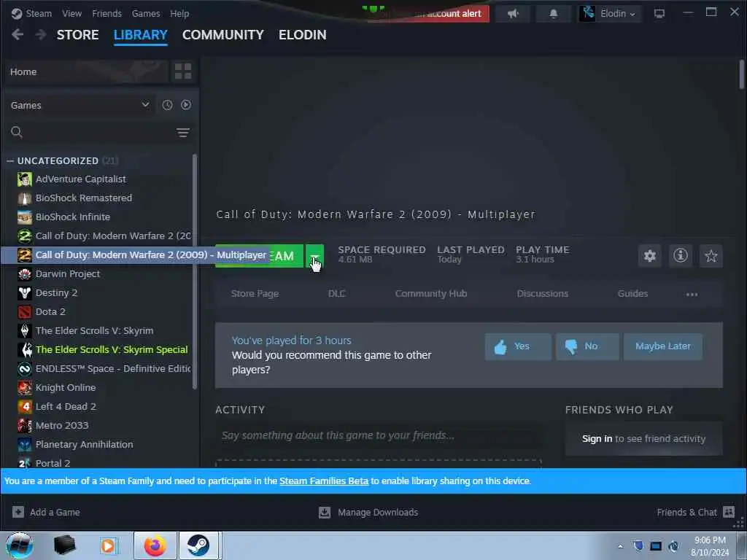
Task: Open the Games filter dropdown
Action: (79, 105)
